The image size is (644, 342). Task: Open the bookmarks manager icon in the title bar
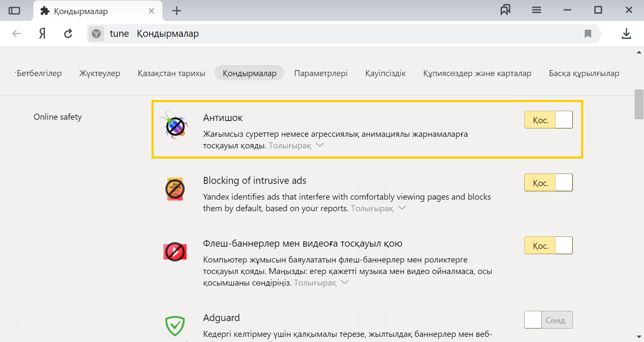(505, 10)
